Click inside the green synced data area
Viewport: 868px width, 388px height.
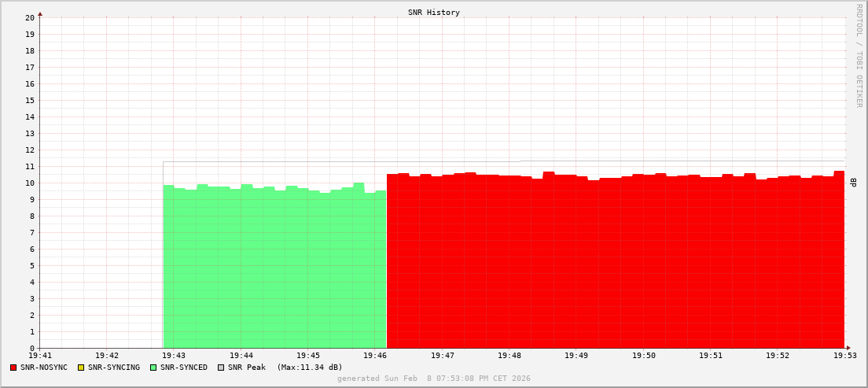point(275,268)
